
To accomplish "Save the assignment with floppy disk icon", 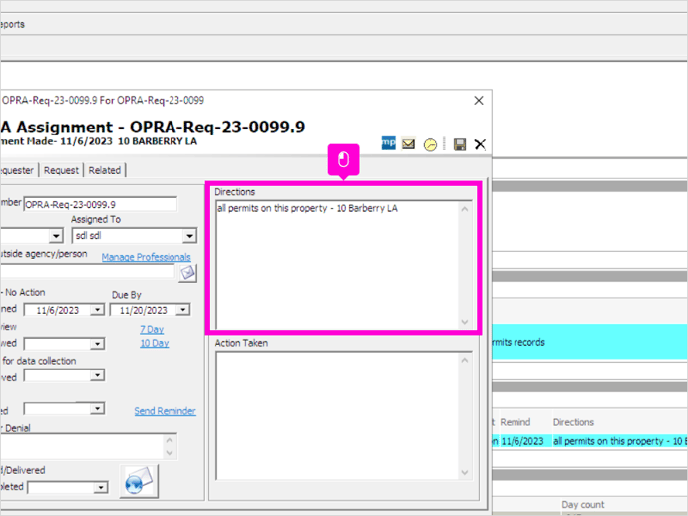I will click(460, 144).
